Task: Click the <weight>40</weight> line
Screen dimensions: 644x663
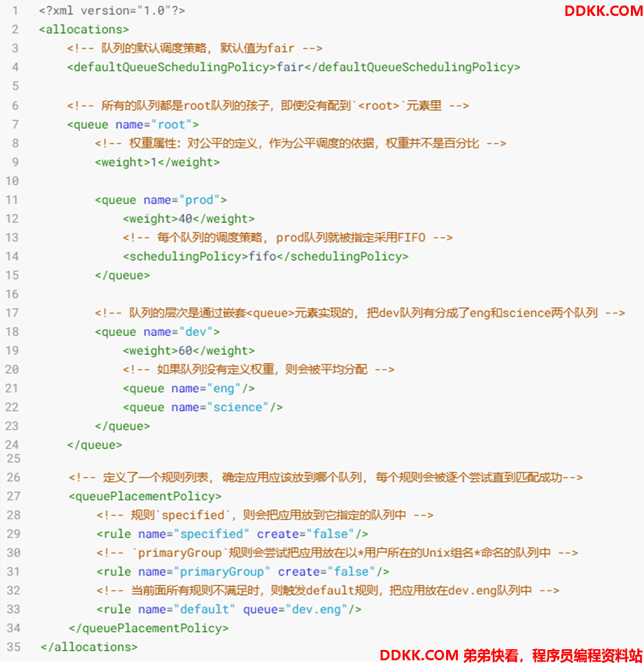Action: (189, 219)
